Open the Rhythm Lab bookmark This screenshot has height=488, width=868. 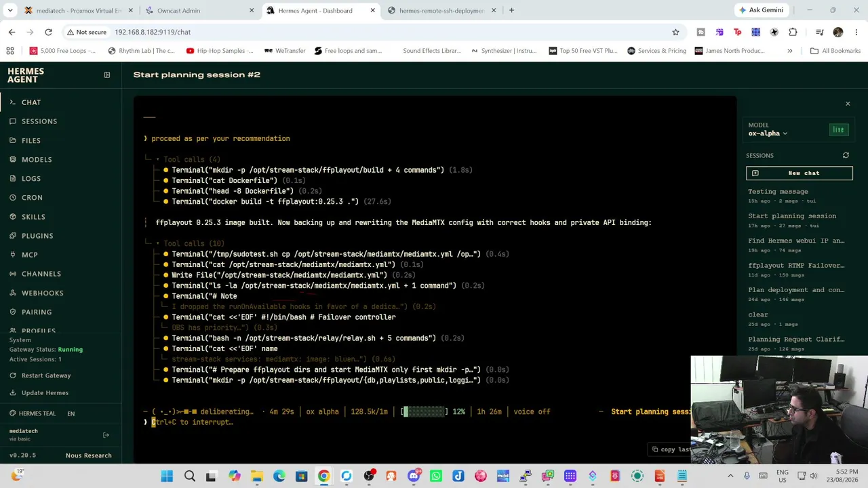[141, 51]
